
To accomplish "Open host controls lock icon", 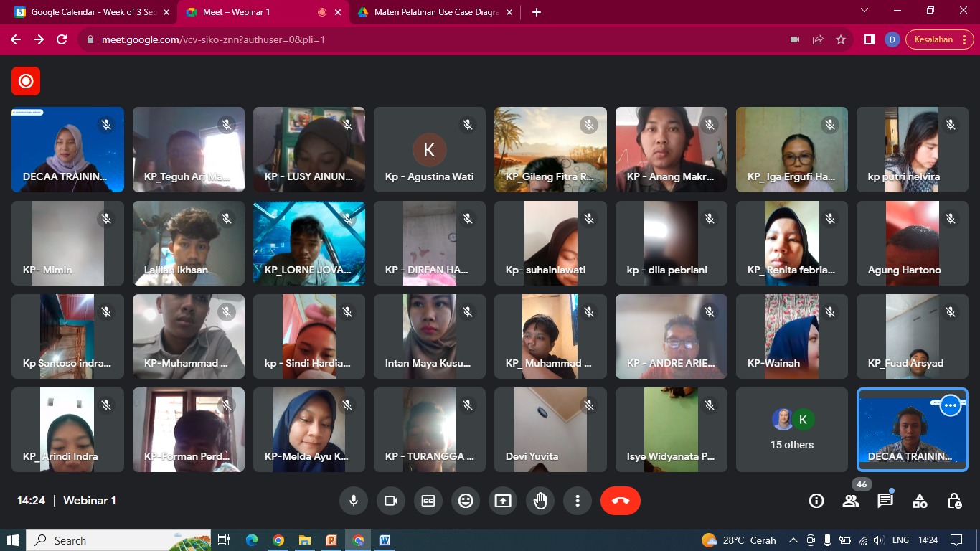I will point(954,501).
